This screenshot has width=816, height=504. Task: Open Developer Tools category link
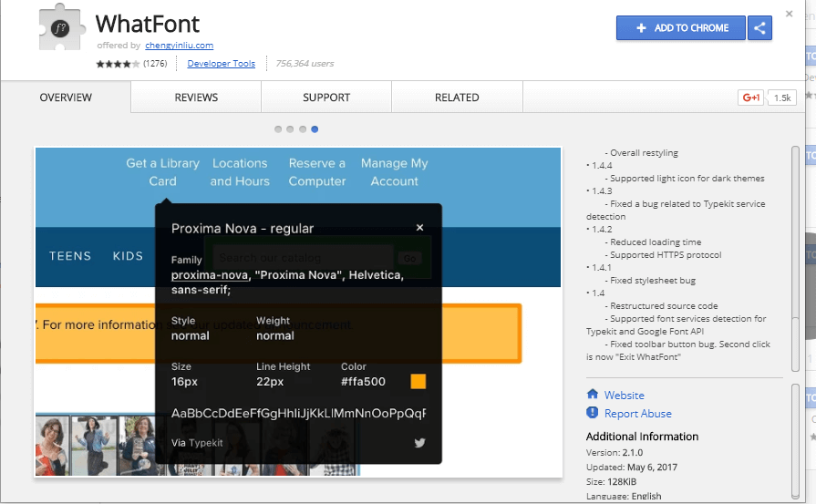click(x=222, y=64)
